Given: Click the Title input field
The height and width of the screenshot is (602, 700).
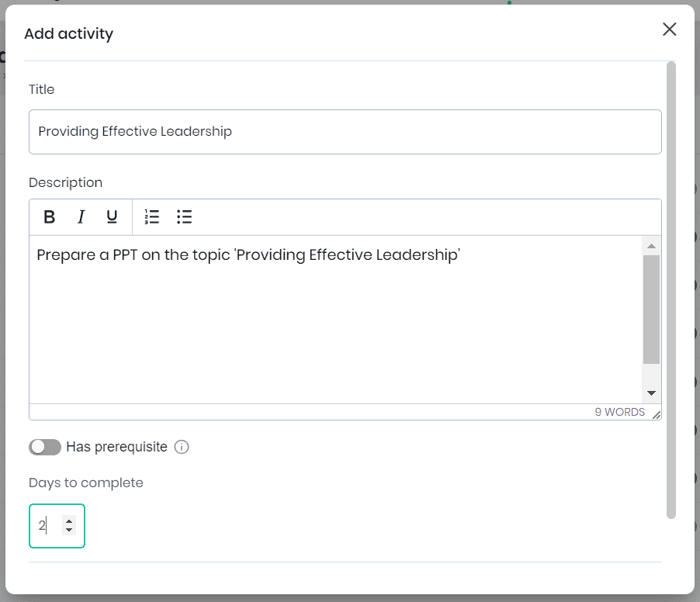Looking at the screenshot, I should click(x=345, y=132).
